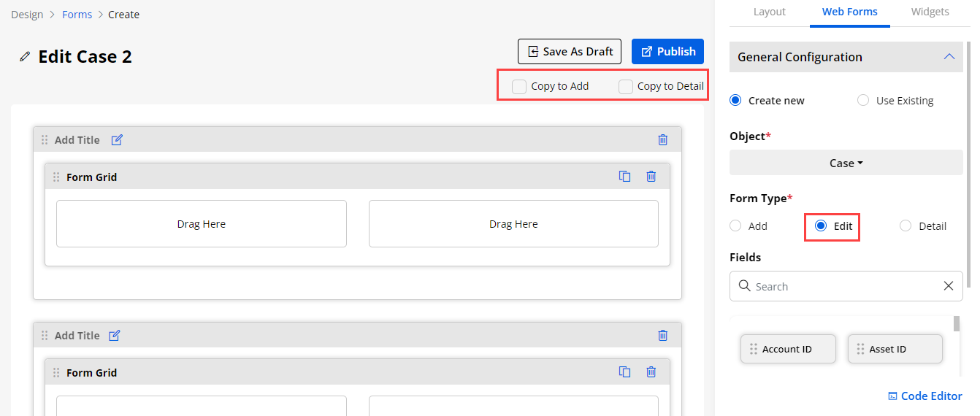This screenshot has height=416, width=980.
Task: Click the pencil icon beside Edit Case 2
Action: click(x=25, y=57)
